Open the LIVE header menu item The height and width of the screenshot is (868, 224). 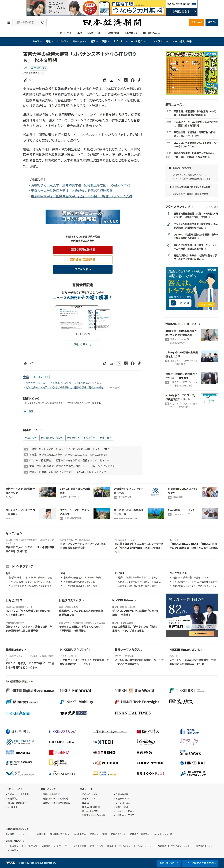(x=79, y=33)
